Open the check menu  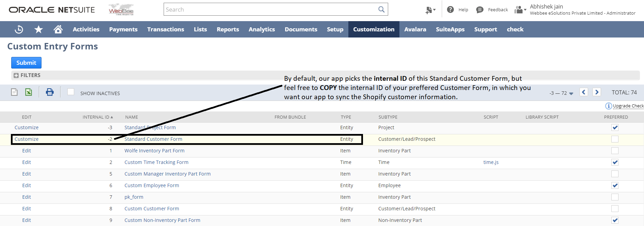pos(515,29)
